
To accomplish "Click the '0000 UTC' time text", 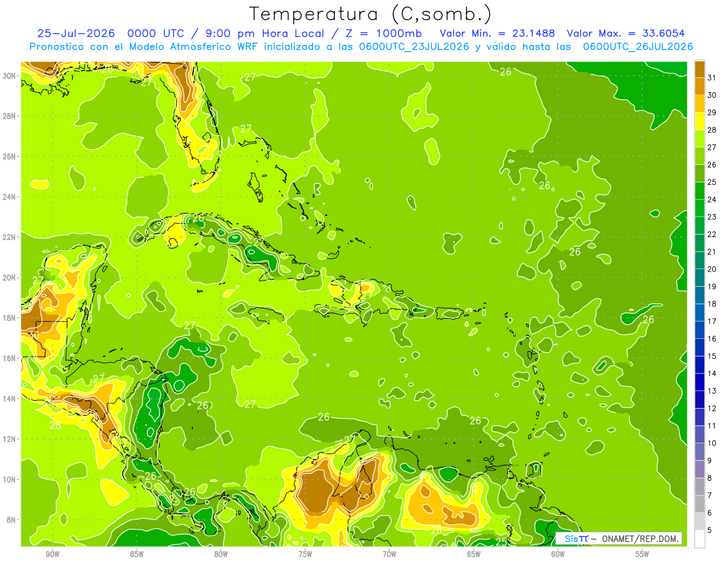I will pyautogui.click(x=157, y=33).
